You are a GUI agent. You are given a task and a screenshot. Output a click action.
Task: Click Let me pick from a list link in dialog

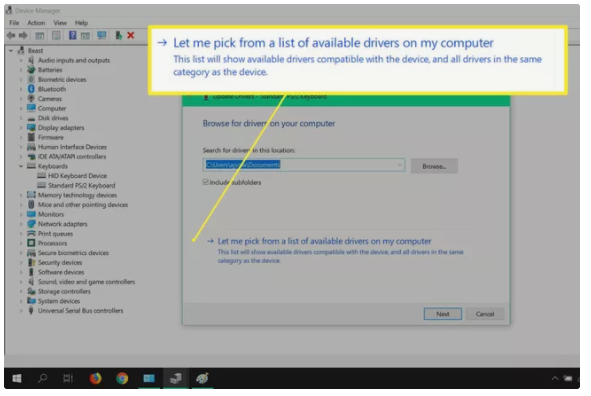324,241
